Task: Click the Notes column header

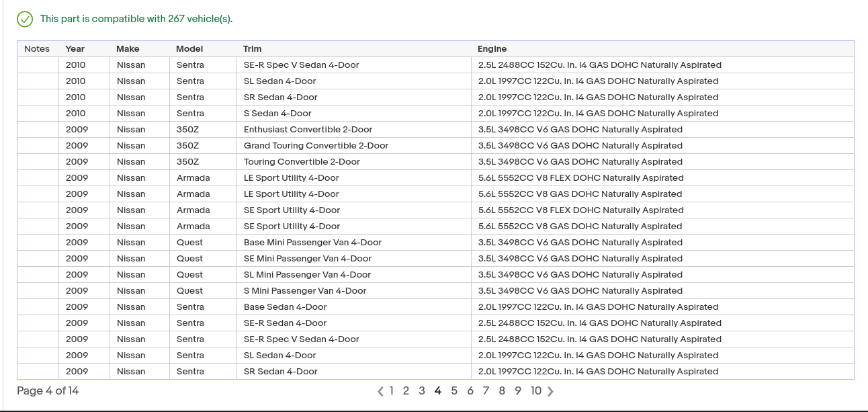Action: tap(37, 49)
